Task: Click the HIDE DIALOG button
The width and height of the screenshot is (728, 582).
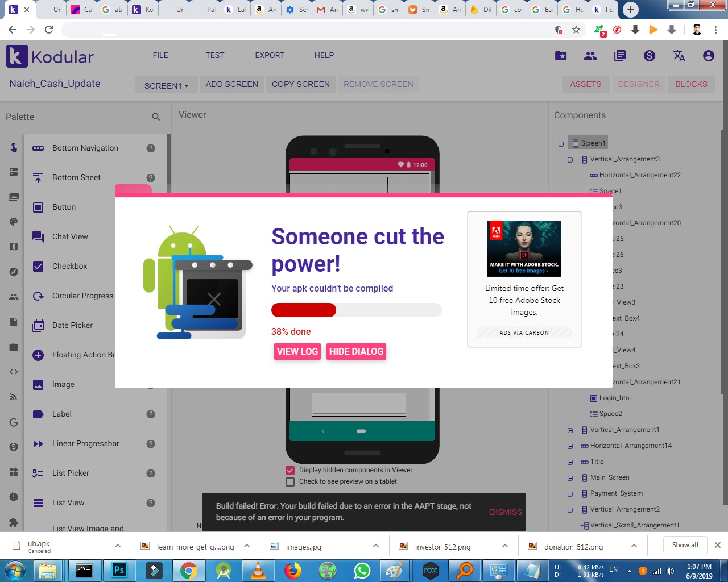Action: point(356,352)
